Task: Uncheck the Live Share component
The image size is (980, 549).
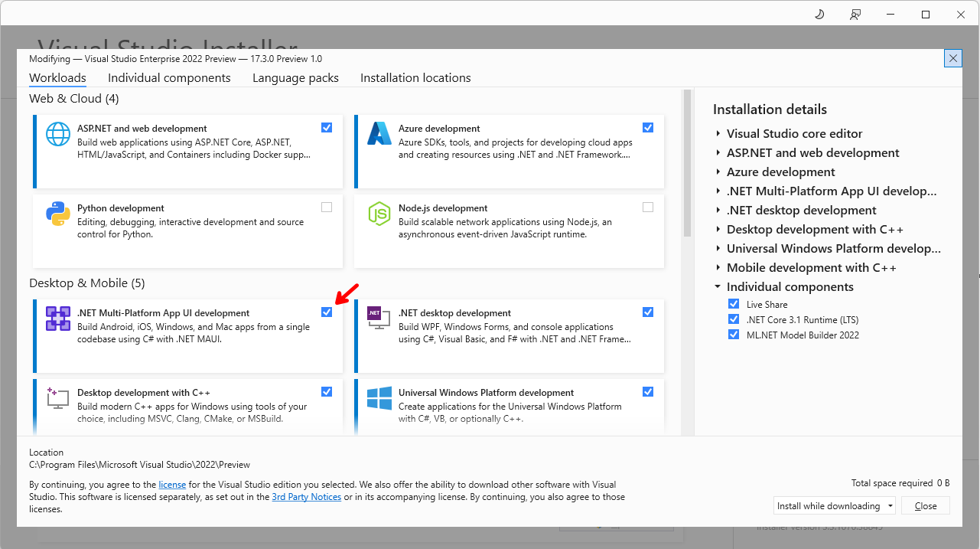Action: (734, 304)
